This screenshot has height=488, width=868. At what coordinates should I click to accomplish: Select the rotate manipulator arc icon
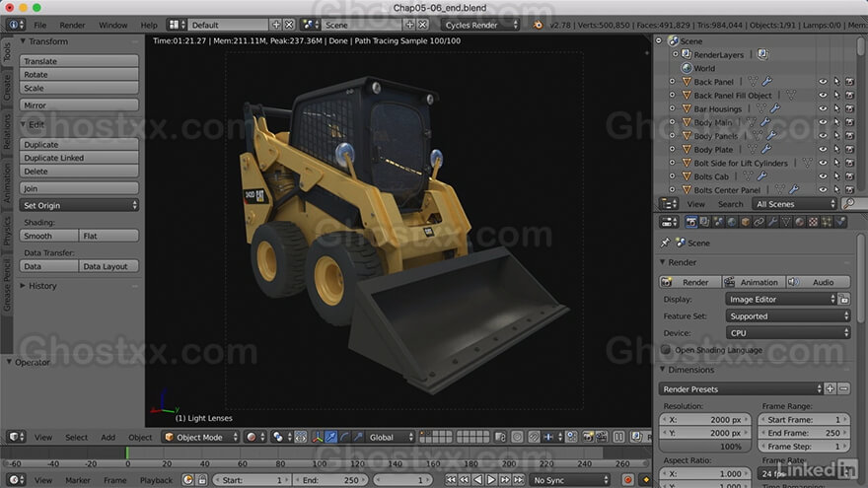coord(344,437)
